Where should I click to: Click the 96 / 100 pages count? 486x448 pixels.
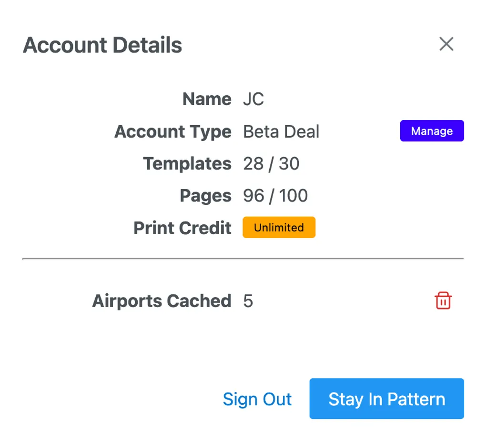(275, 196)
